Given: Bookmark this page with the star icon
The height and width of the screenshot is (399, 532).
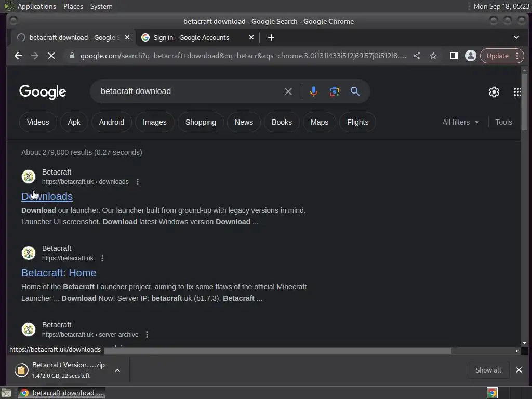Looking at the screenshot, I should [433, 56].
